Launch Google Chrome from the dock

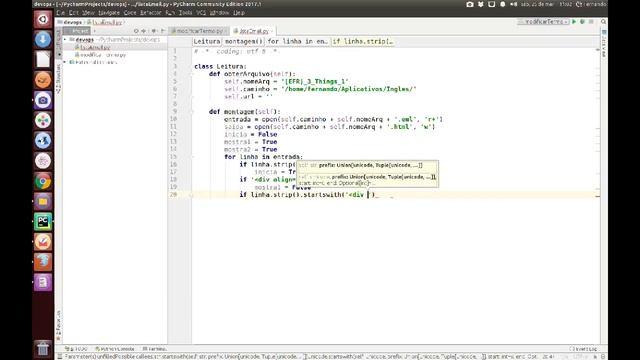click(43, 181)
